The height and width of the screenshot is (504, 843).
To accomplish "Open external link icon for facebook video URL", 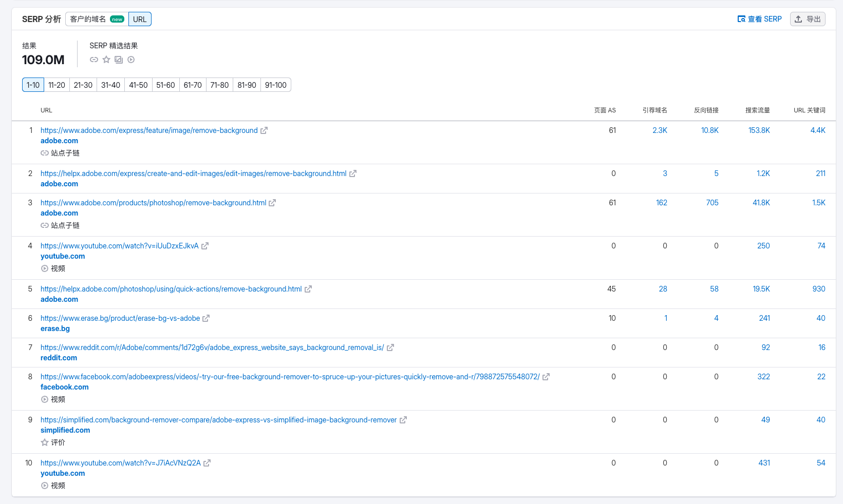I will pos(546,377).
